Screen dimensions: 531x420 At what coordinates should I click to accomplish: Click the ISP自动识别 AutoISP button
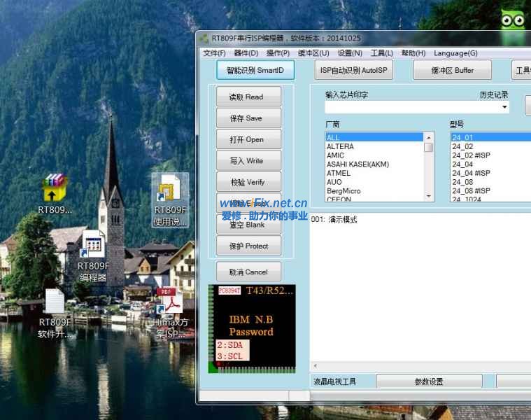(353, 70)
